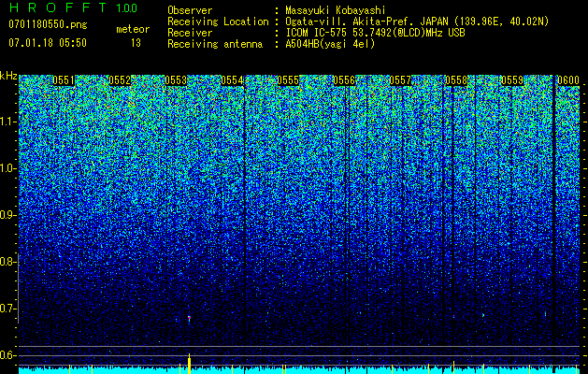Screen dimensions: 588x374
Task: Click the red meteor echo after 0553
Action: coord(190,319)
